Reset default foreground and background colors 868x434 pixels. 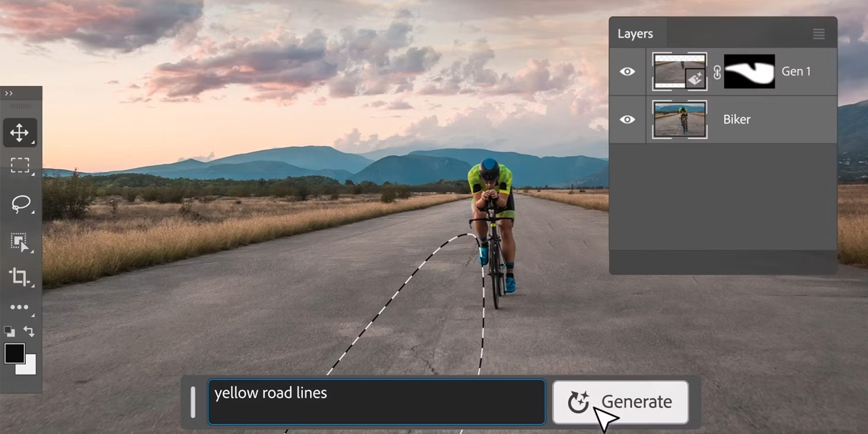click(9, 331)
